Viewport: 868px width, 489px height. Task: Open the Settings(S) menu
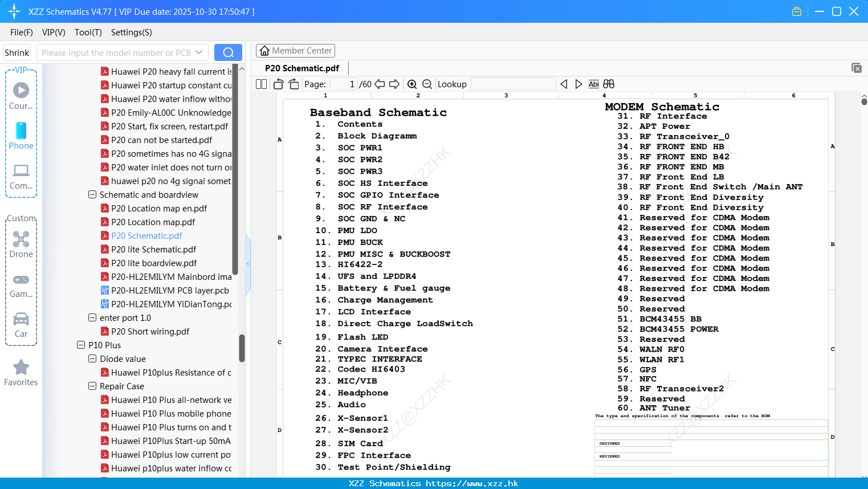pyautogui.click(x=132, y=32)
